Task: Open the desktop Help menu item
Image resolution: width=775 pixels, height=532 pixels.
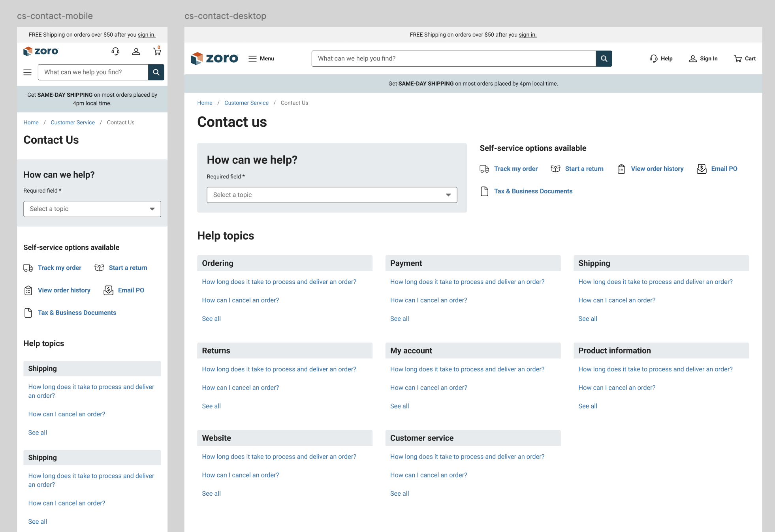Action: 661,58
